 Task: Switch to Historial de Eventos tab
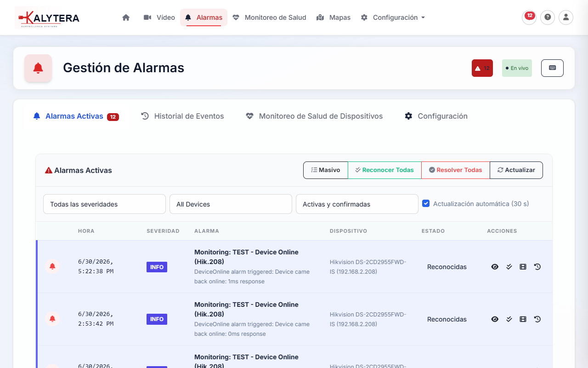coord(182,116)
